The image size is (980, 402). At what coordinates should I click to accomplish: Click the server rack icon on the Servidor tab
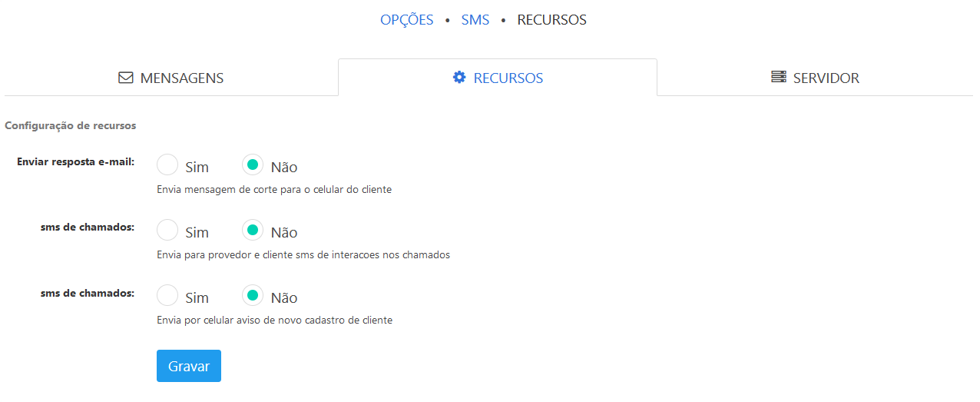point(779,78)
